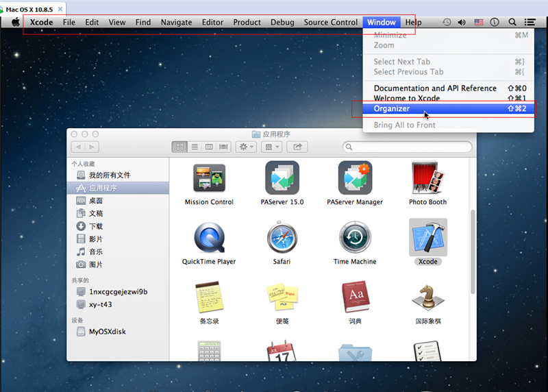Screen dimensions: 548x392
Task: Open the Find menu
Action: tap(143, 23)
